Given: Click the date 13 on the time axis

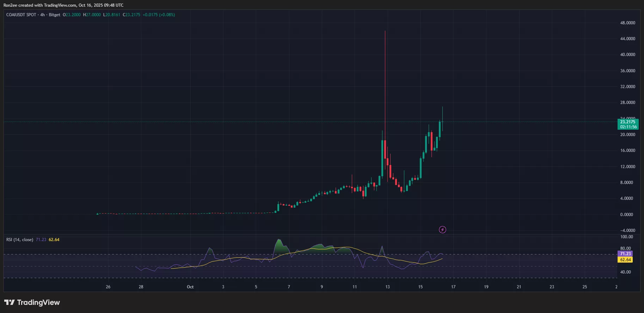Looking at the screenshot, I should coord(387,287).
